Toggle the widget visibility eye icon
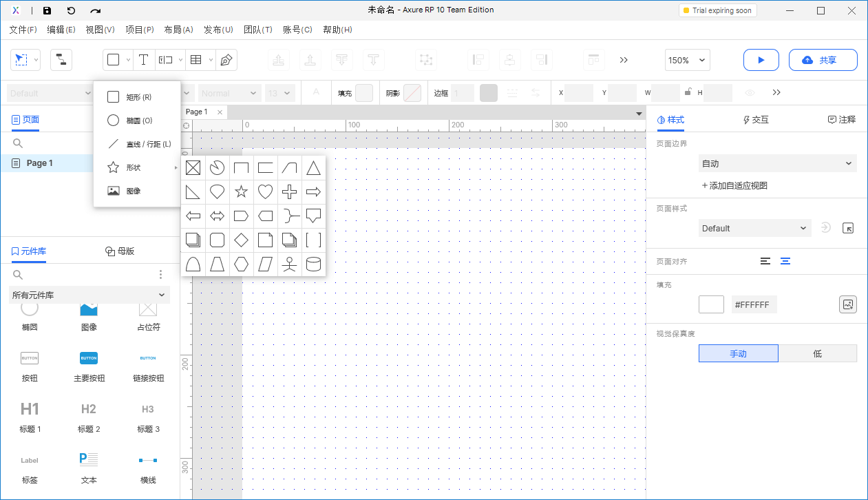868x500 pixels. click(x=750, y=92)
